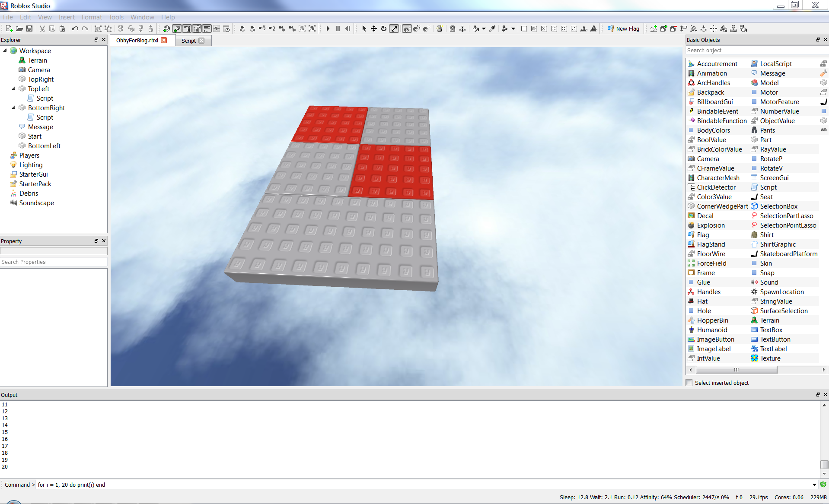Click the Output panel scroll down arrow

pos(824,474)
